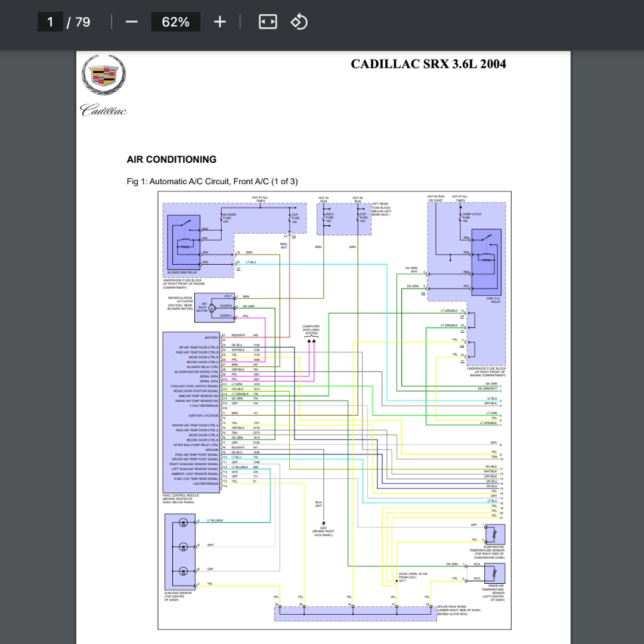Click the 'HVAC CONTROL MODULE' label
The image size is (644, 644).
181,499
